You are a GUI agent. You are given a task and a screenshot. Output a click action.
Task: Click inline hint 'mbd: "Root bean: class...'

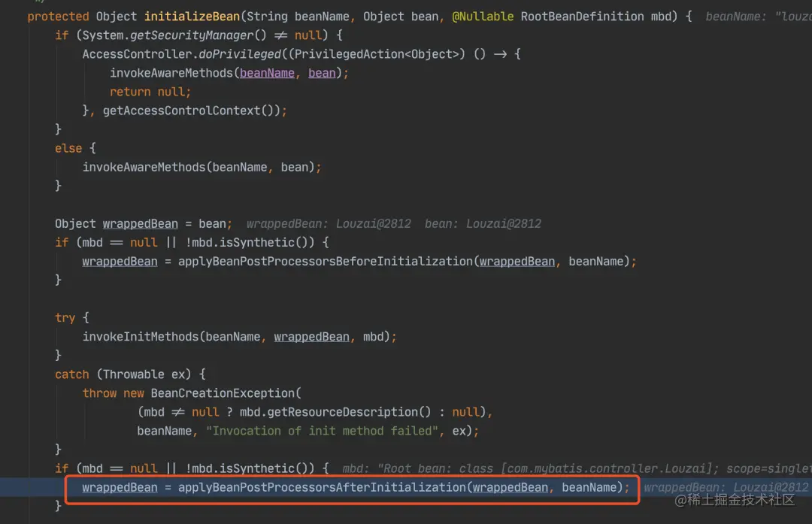tap(577, 468)
